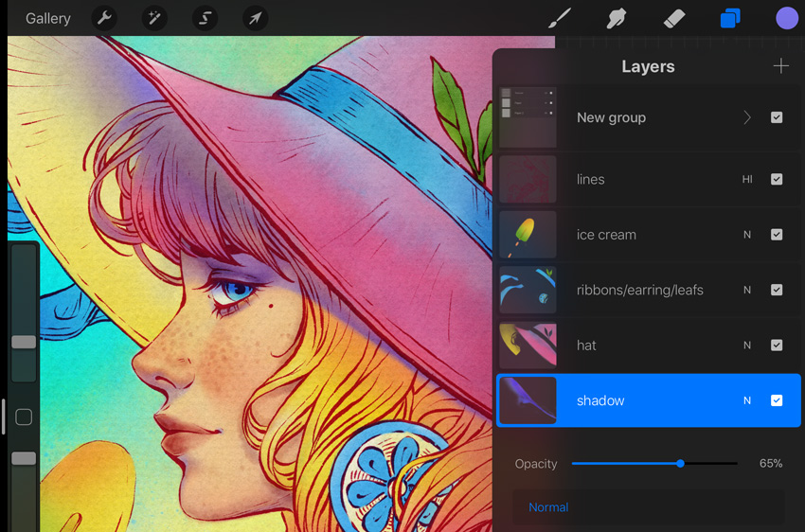Uncheck the hat layer visibility
Screen dimensions: 805x532
[777, 346]
